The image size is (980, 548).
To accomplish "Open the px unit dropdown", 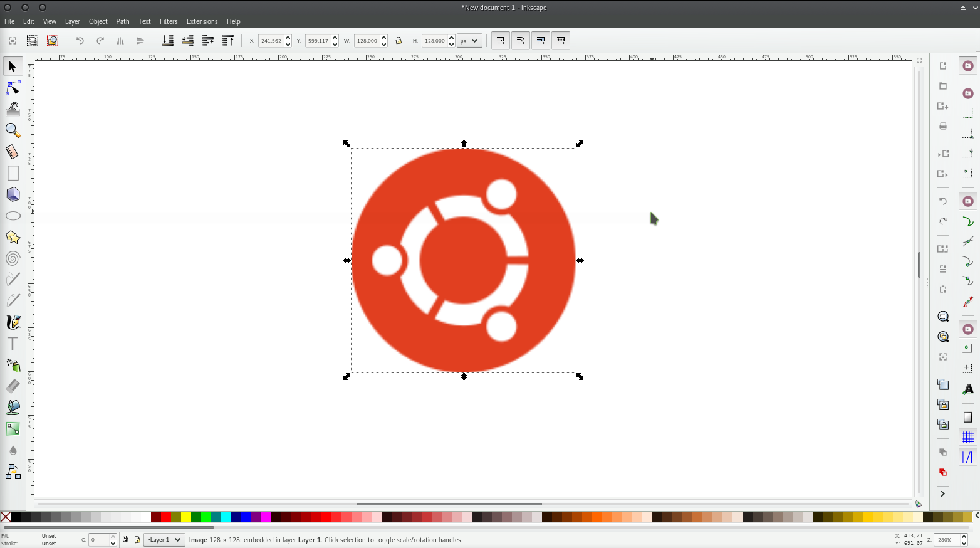I will click(x=469, y=41).
